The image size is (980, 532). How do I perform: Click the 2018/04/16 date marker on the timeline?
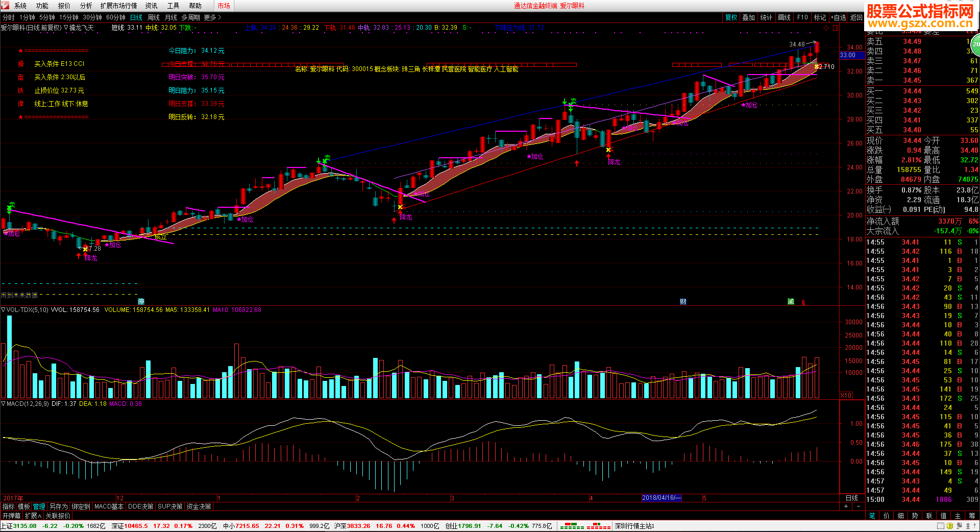[x=661, y=498]
